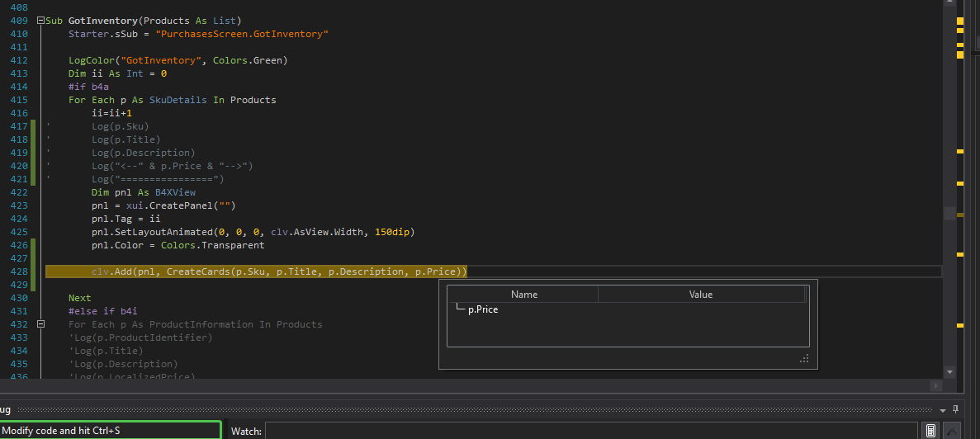The width and height of the screenshot is (980, 439).
Task: Click the vertical scrollbar down arrow
Action: 949,372
